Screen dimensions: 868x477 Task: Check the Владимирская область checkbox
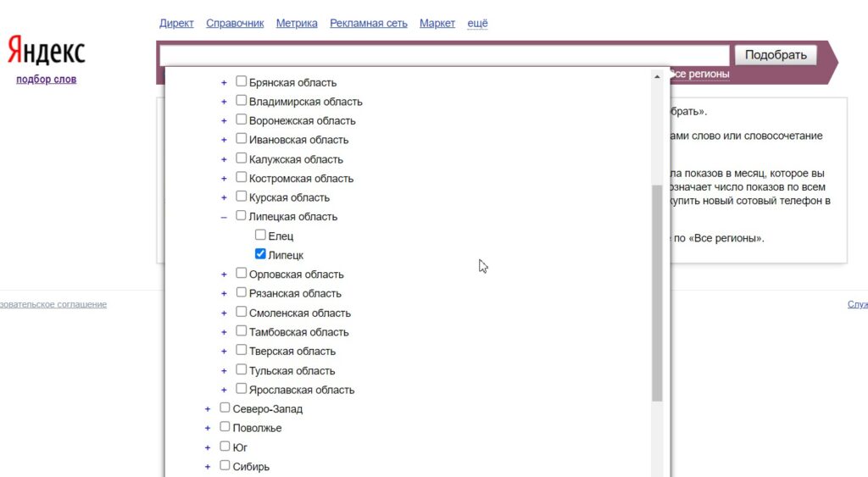coord(241,100)
